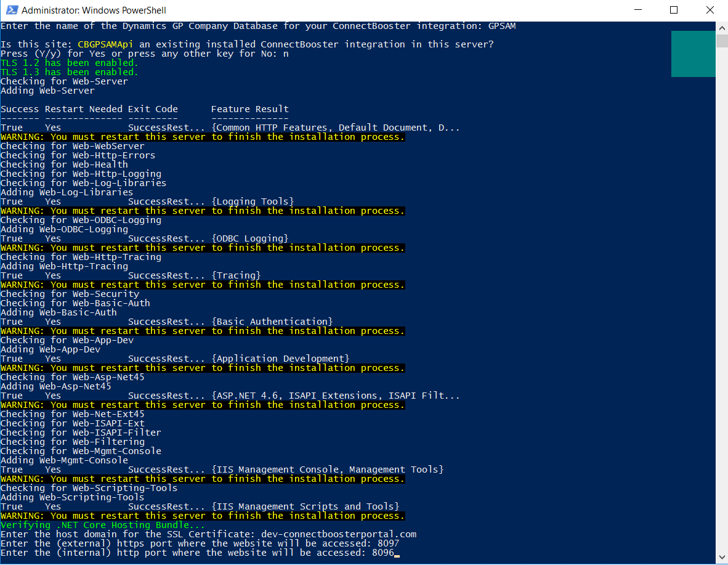
Task: Maximize the PowerShell window
Action: tap(674, 10)
